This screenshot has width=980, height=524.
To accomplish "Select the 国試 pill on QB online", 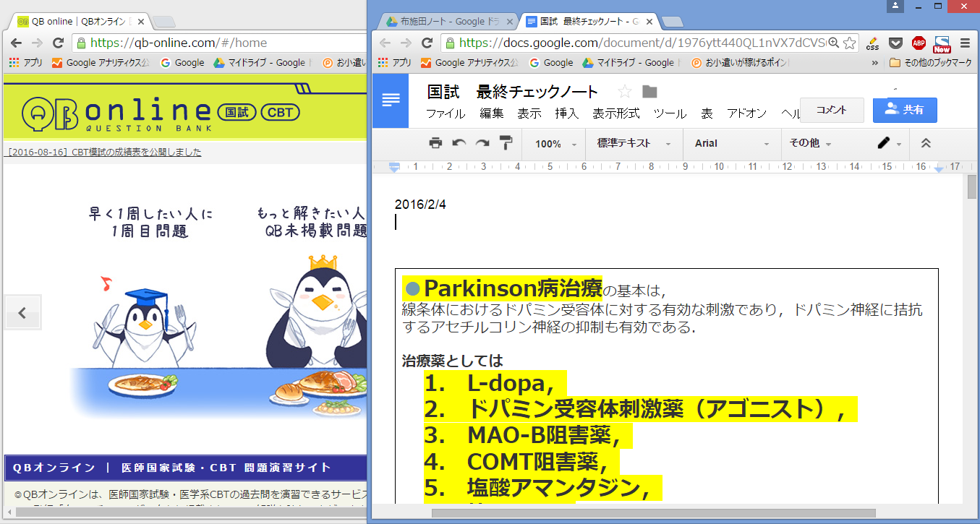I will 237,113.
